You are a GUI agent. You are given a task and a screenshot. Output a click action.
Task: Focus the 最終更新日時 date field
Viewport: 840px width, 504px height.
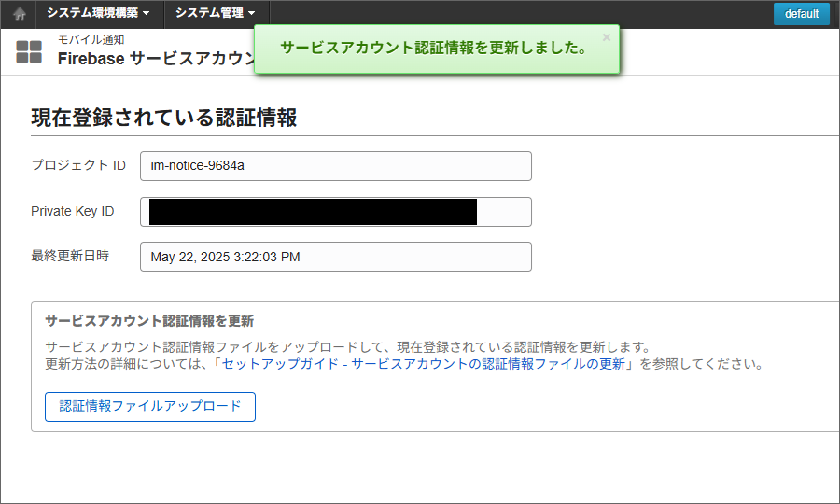pyautogui.click(x=335, y=257)
